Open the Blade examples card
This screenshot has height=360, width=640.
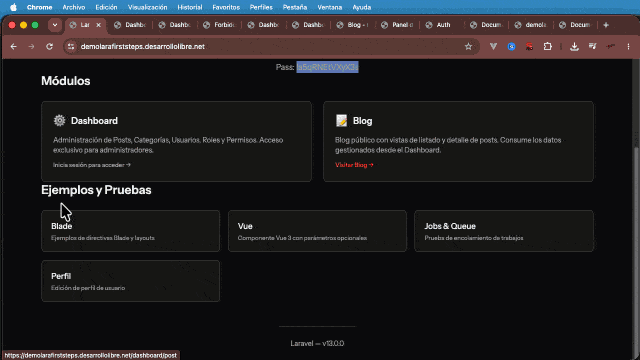click(131, 231)
